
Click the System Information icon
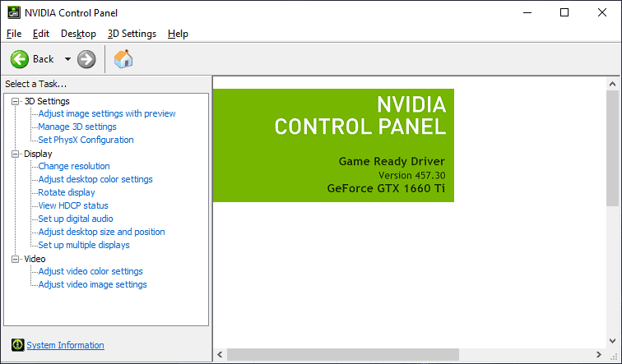[17, 345]
